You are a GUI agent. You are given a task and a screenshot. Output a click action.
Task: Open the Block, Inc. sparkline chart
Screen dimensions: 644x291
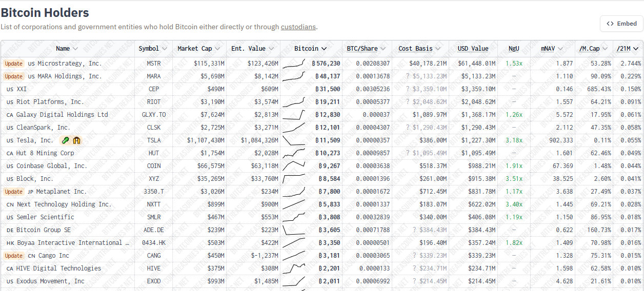294,179
